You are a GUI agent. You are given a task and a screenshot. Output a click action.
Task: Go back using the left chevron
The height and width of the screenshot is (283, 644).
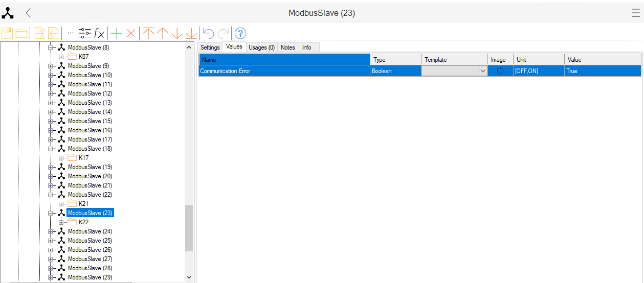point(29,13)
